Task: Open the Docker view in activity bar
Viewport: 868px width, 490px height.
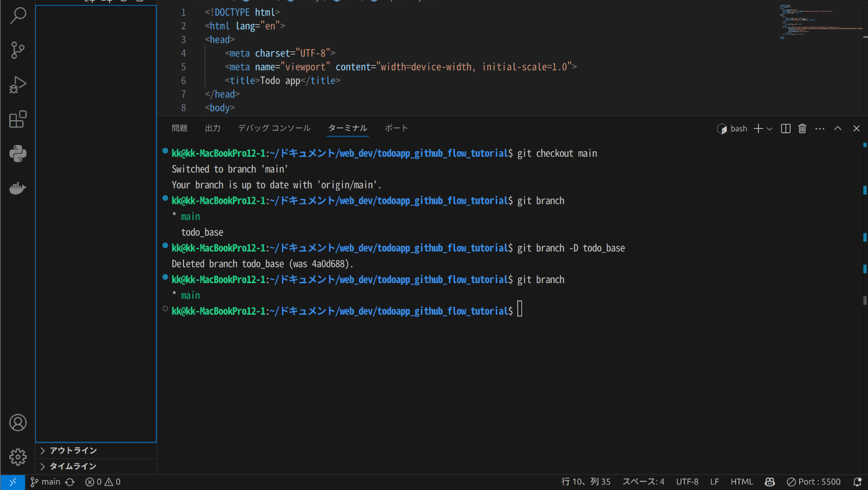Action: click(x=18, y=188)
